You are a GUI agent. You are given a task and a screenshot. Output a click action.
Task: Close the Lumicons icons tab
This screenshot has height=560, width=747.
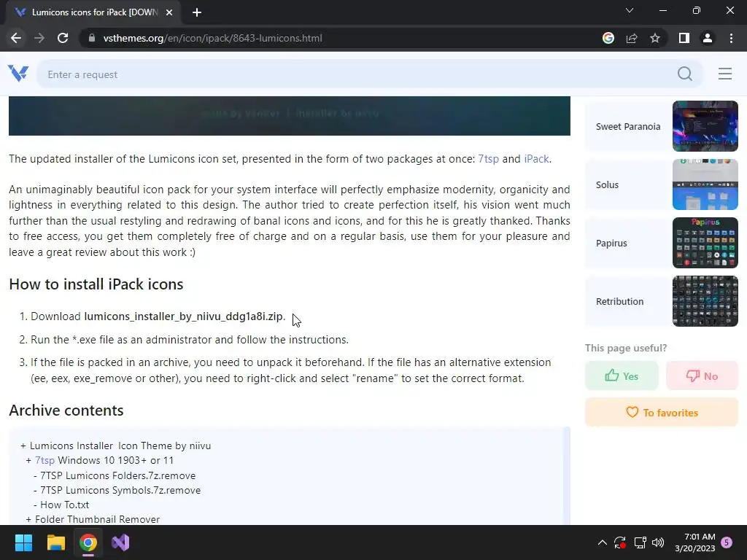169,12
